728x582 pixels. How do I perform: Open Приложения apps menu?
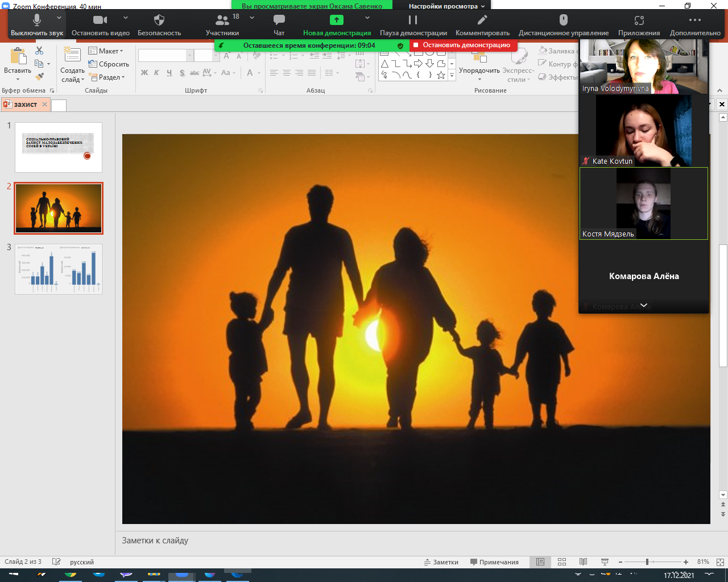(x=639, y=26)
